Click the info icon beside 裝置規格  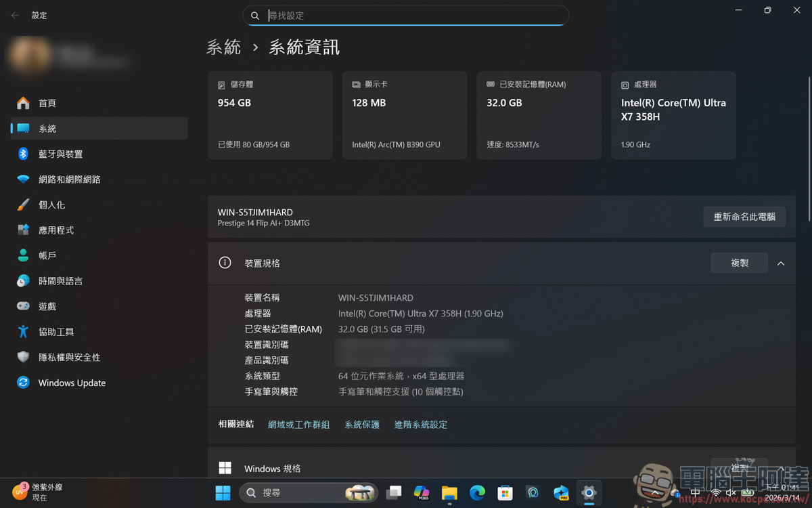(225, 263)
